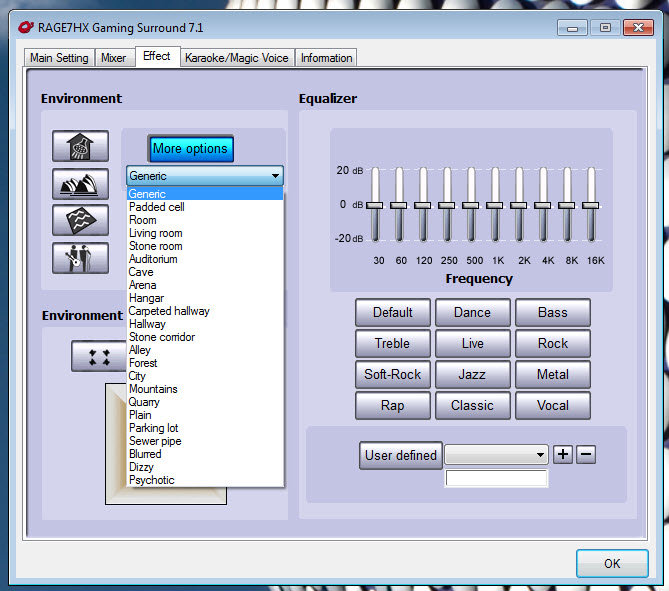This screenshot has width=669, height=591.
Task: Apply the Classic equalizer preset
Action: (x=472, y=405)
